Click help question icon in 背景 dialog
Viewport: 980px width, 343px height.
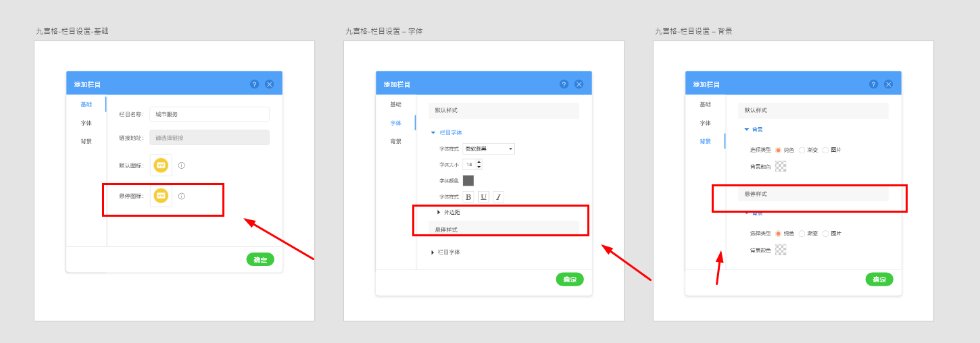click(x=873, y=84)
